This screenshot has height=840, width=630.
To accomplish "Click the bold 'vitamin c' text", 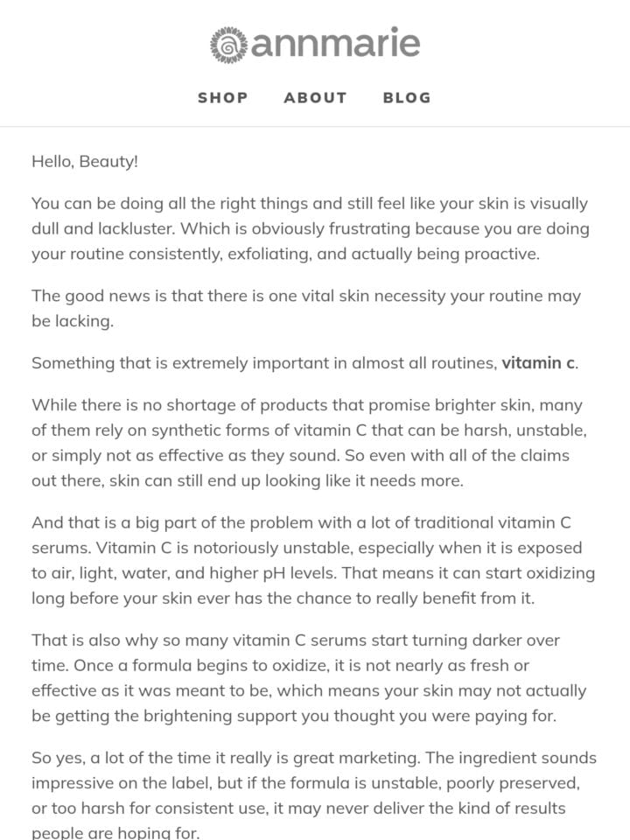I will 538,362.
